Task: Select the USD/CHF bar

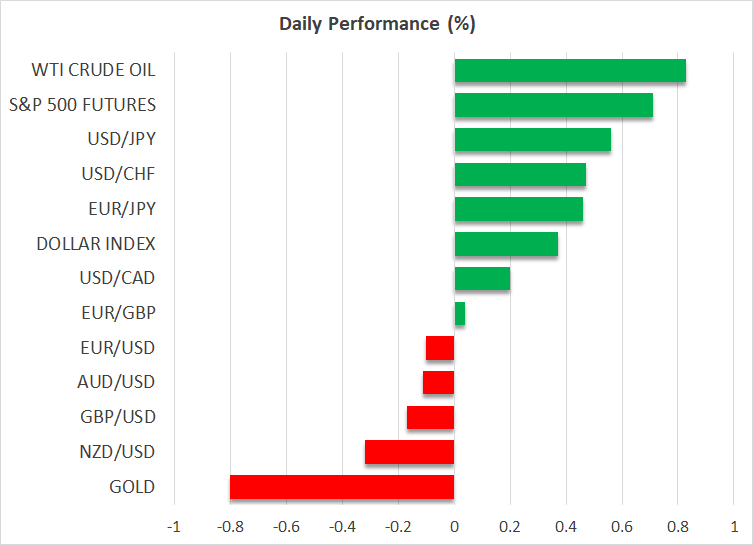Action: click(520, 175)
